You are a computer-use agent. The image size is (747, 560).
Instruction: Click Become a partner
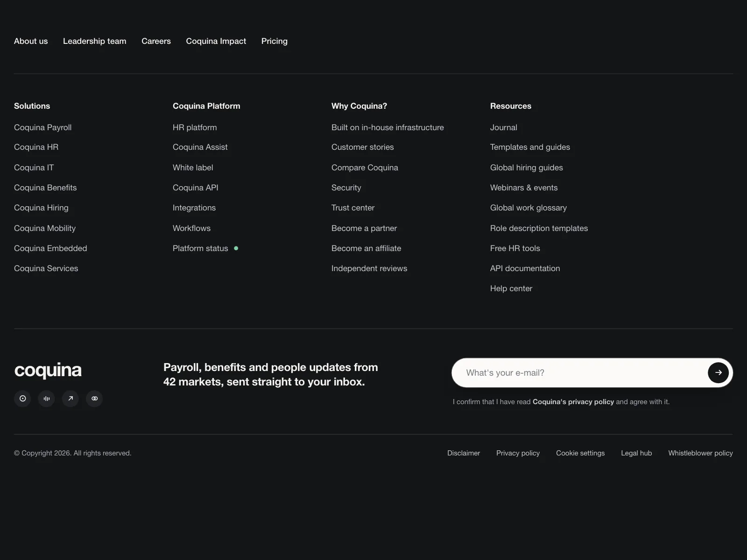coord(364,228)
